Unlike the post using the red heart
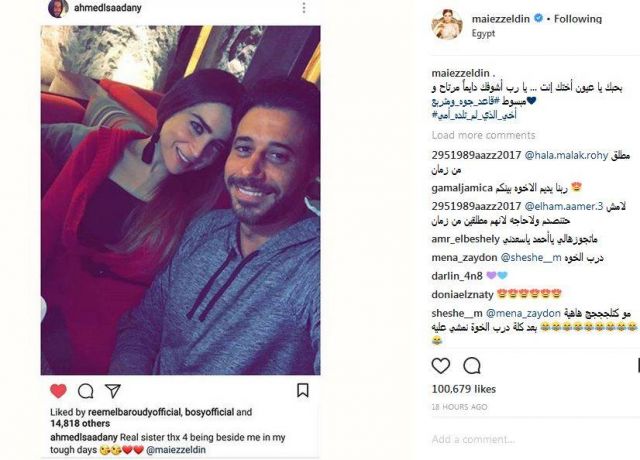The height and width of the screenshot is (460, 640). 58,391
